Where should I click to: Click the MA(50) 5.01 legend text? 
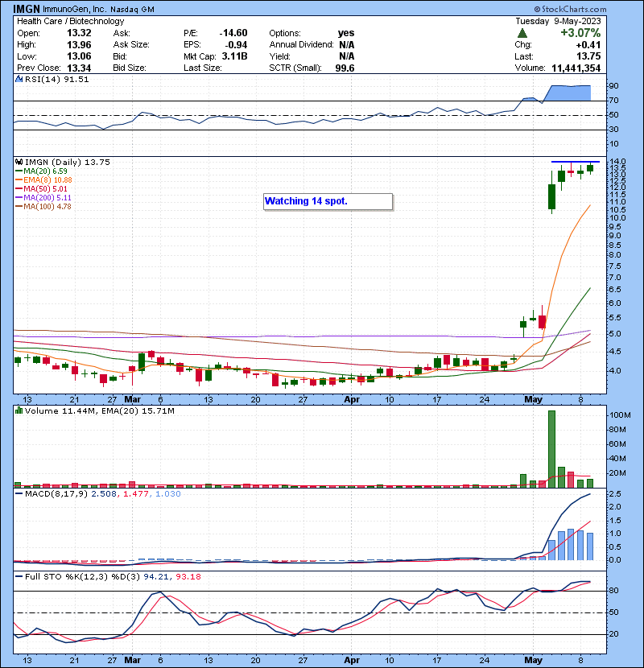[45, 188]
